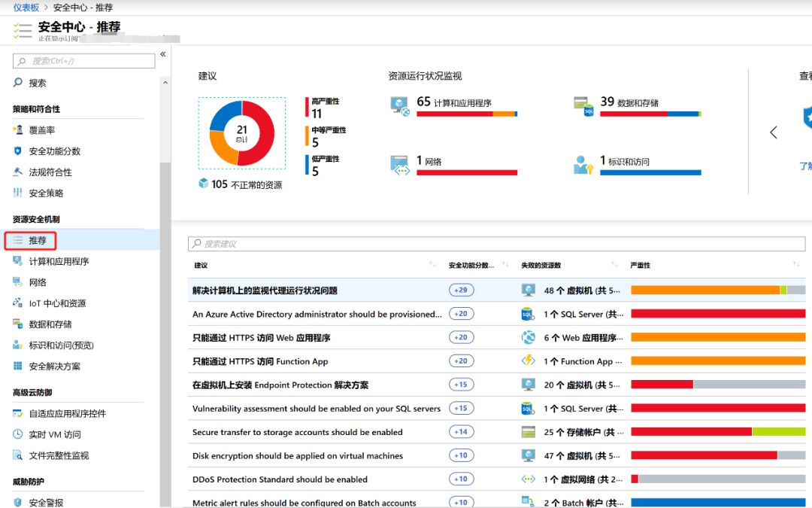Click the 21 总计 donut chart
812x508 pixels.
pyautogui.click(x=241, y=132)
